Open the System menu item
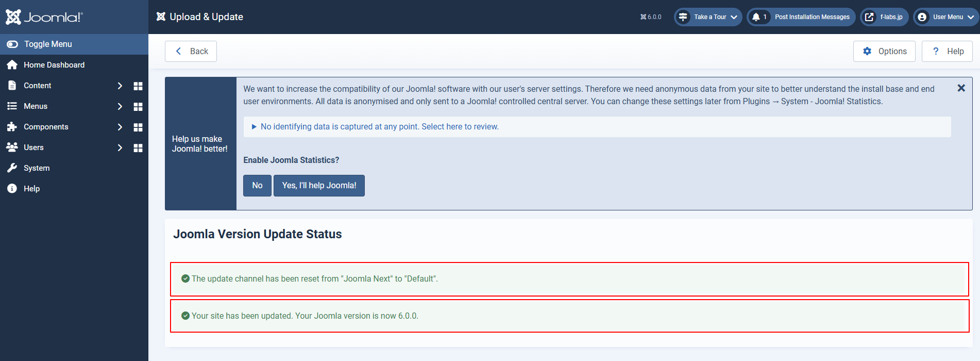 [37, 168]
